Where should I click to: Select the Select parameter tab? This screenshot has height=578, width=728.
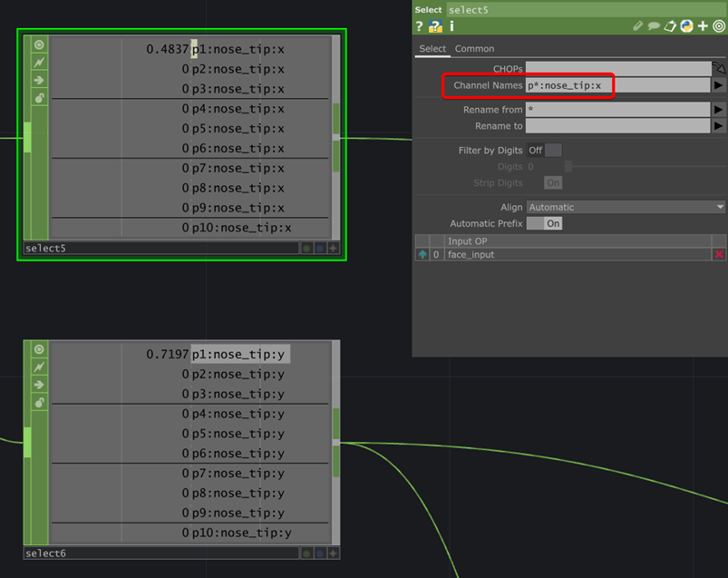432,49
